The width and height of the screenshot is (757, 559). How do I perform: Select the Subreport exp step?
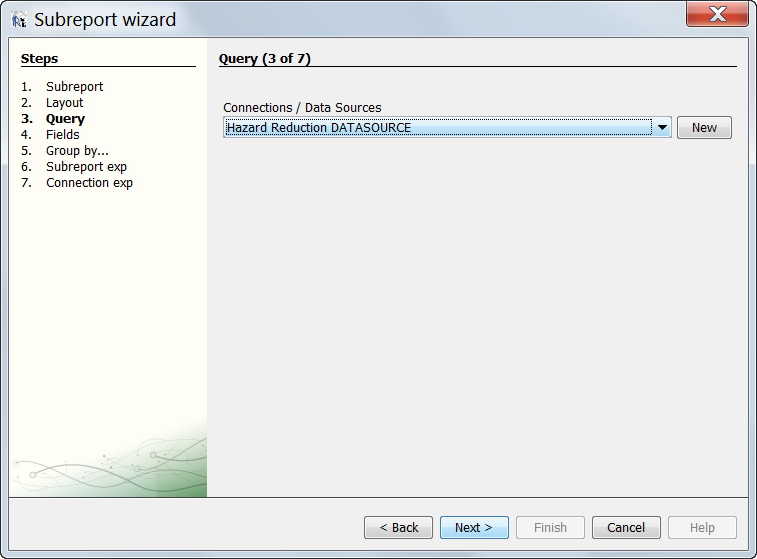click(86, 167)
